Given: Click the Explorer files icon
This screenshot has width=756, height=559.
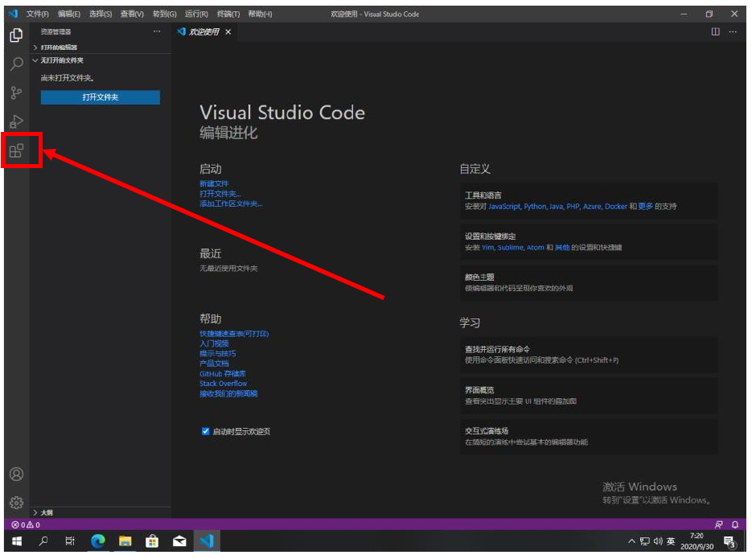Looking at the screenshot, I should click(x=16, y=35).
